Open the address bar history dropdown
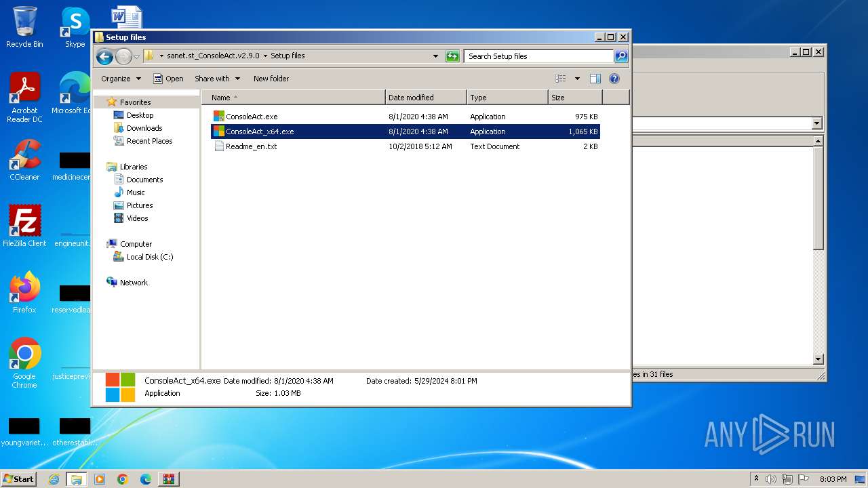This screenshot has width=868, height=488. click(435, 56)
